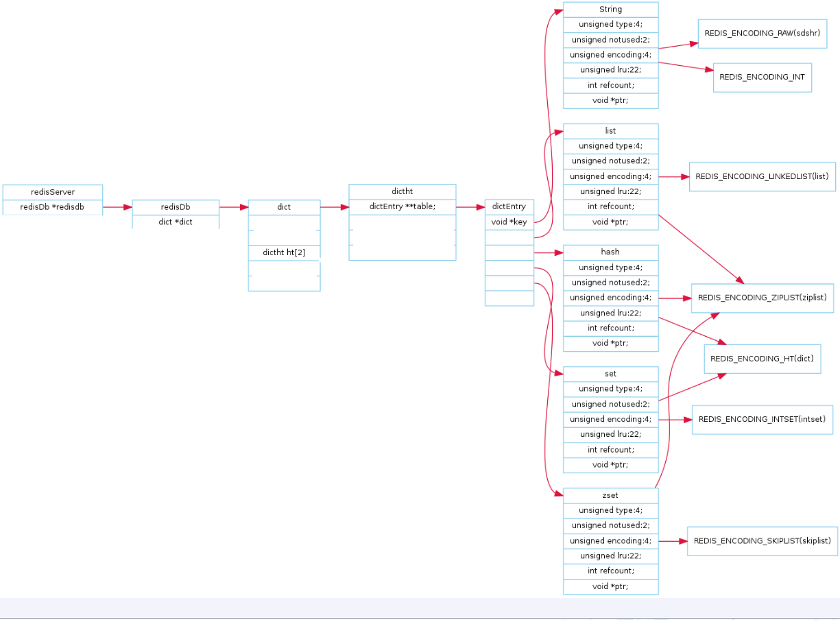The image size is (840, 620).
Task: Open the REDIS_ENCODING_LINKEDLIST(list) node
Action: pos(762,177)
